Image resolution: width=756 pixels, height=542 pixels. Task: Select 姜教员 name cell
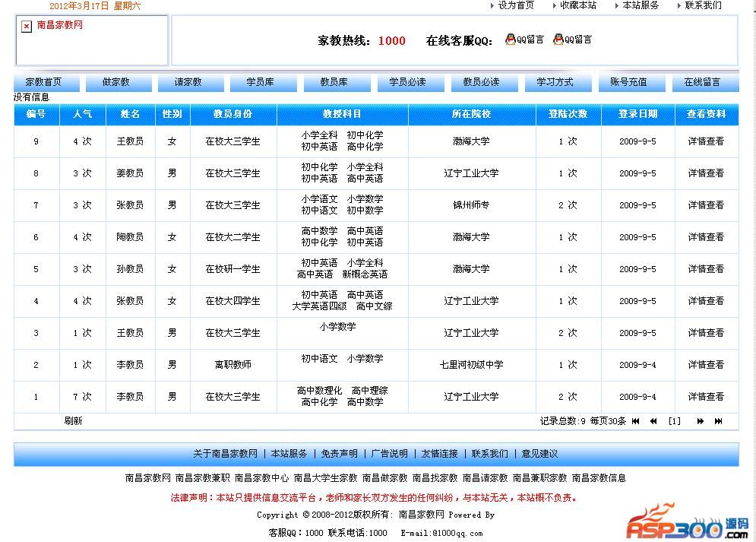[130, 173]
